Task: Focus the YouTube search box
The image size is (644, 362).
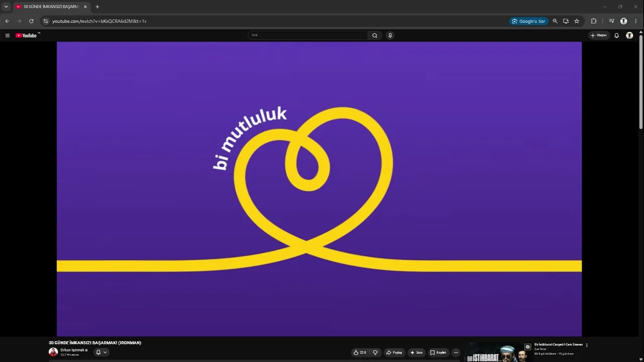Action: coord(308,35)
